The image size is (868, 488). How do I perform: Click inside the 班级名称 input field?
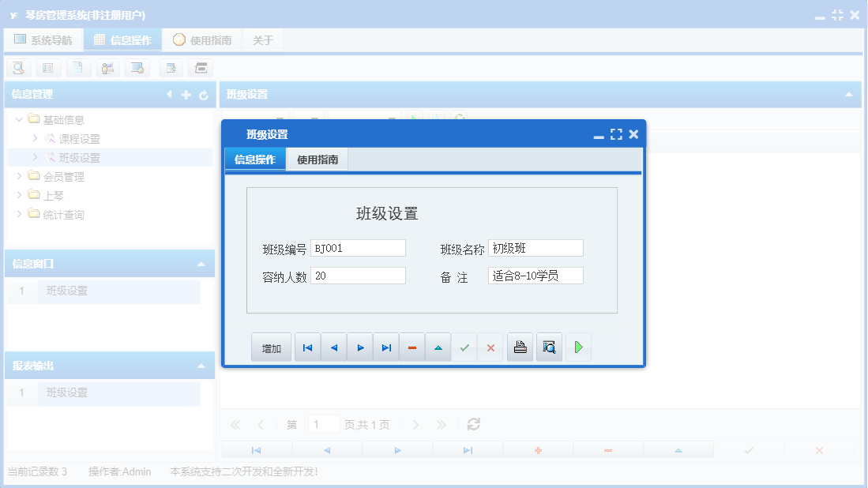(534, 247)
